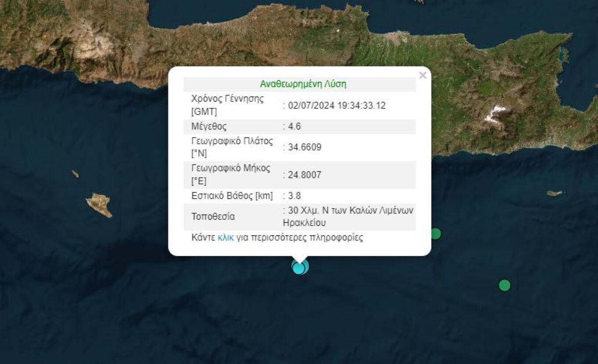This screenshot has height=364, width=598.
Task: Select the cyan epicenter marker below the popup
Action: tap(300, 267)
